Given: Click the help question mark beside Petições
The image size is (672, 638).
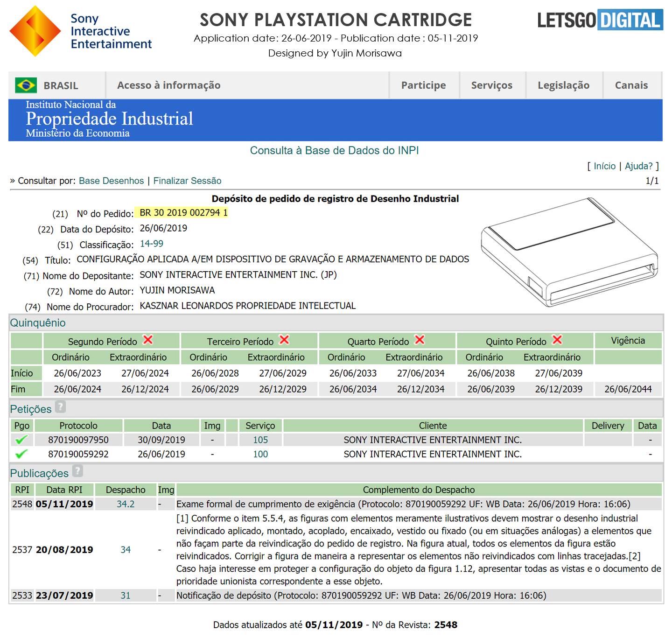Looking at the screenshot, I should click(x=60, y=407).
